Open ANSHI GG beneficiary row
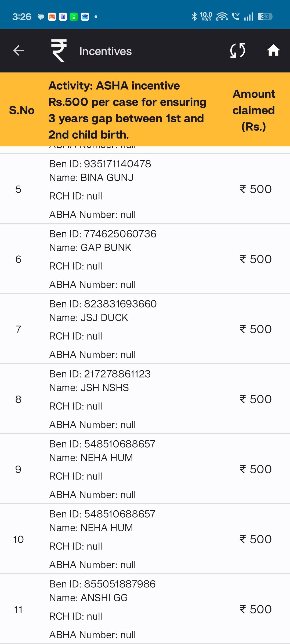 coord(145,609)
